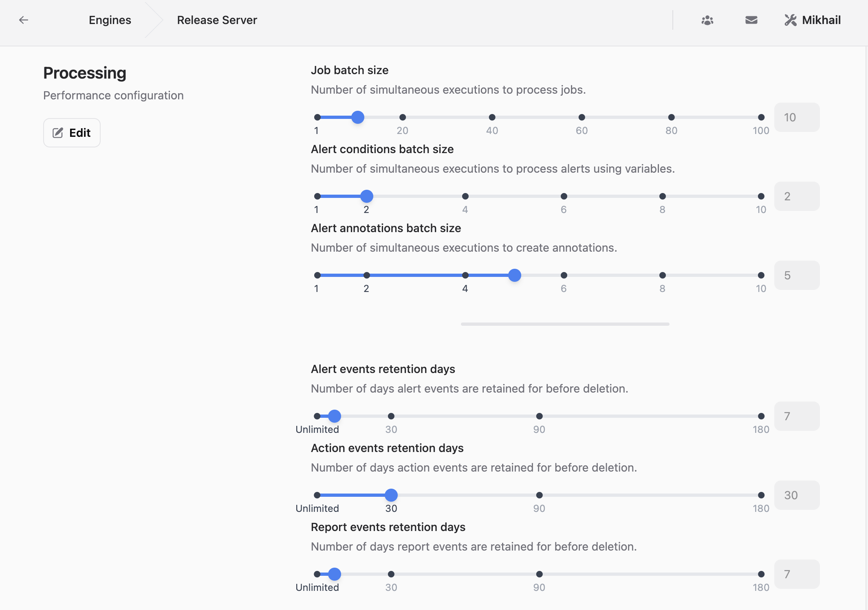Click the tools icon beside Mikhail
The height and width of the screenshot is (610, 868).
pyautogui.click(x=791, y=20)
